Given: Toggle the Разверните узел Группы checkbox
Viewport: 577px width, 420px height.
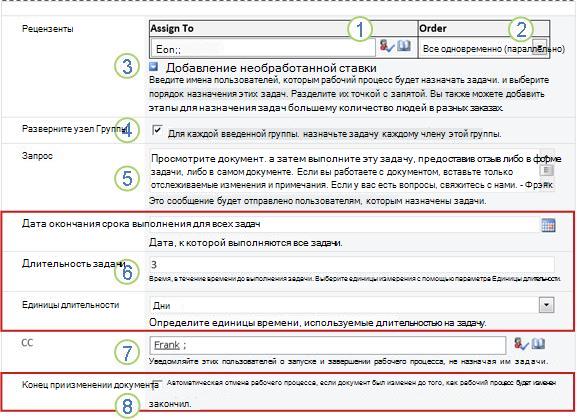Looking at the screenshot, I should (157, 130).
